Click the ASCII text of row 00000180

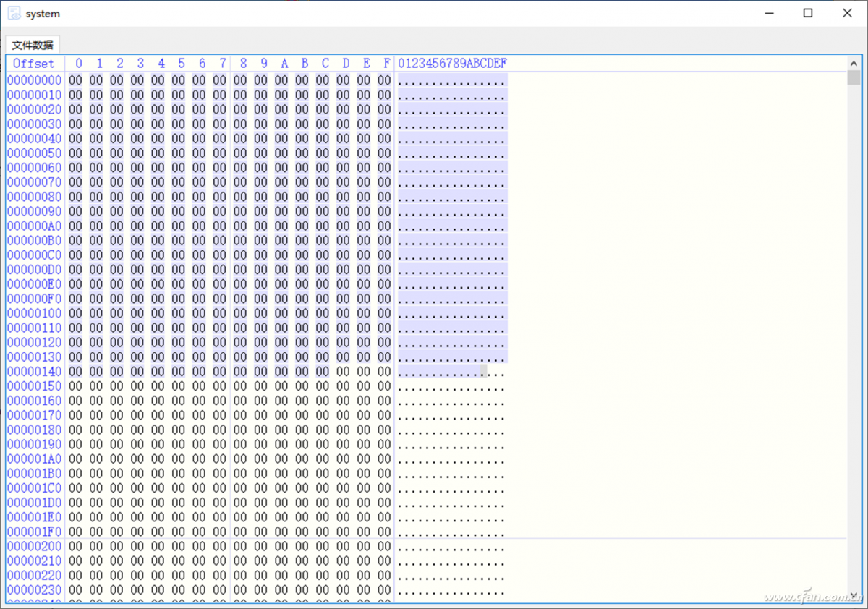(x=451, y=430)
